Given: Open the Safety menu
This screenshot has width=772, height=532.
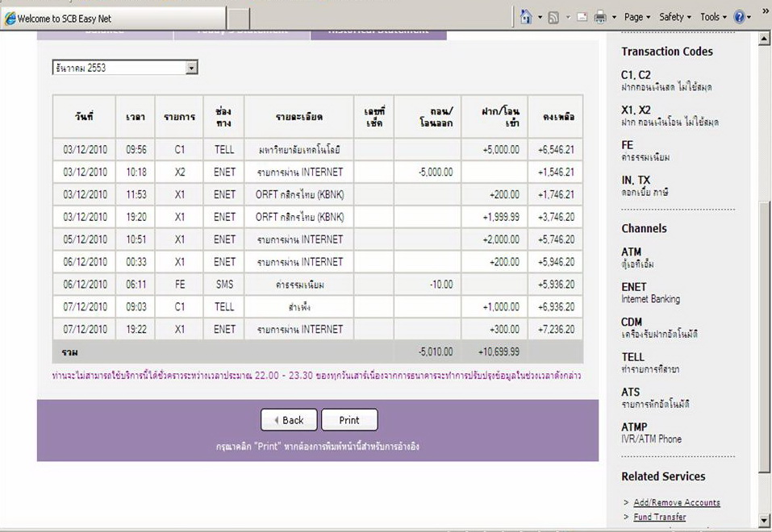Looking at the screenshot, I should [x=674, y=17].
